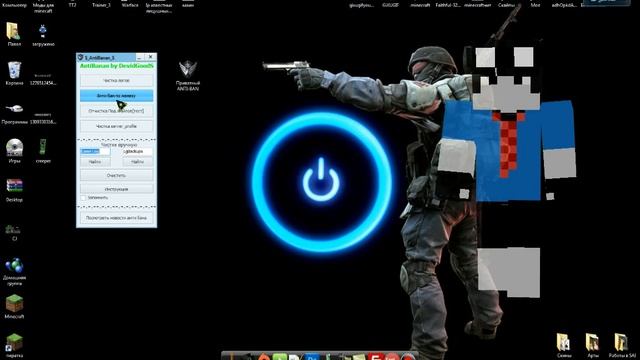640x360 pixels.
Task: Click Посмотреть новости анти бана button
Action: (x=116, y=218)
